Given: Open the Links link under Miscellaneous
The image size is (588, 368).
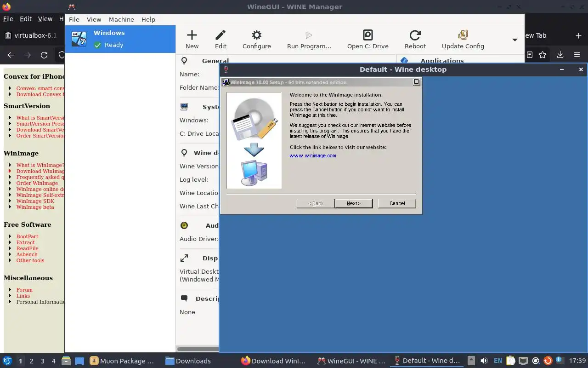Looking at the screenshot, I should (x=23, y=296).
